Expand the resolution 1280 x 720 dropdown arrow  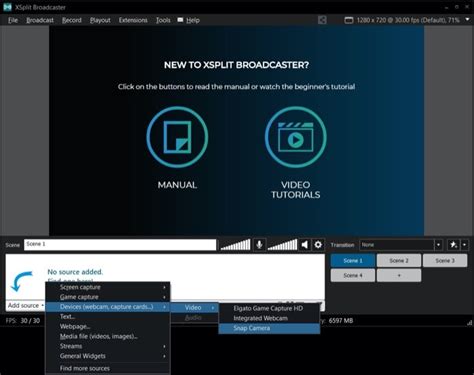[x=467, y=20]
